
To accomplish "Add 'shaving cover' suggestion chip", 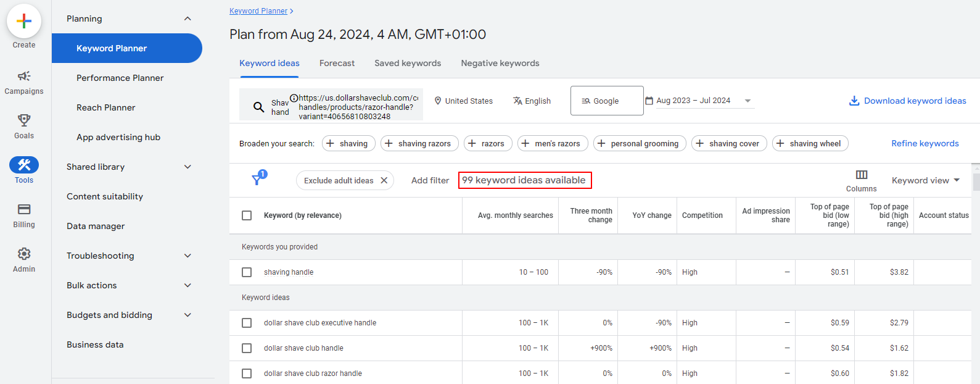I will (x=729, y=143).
